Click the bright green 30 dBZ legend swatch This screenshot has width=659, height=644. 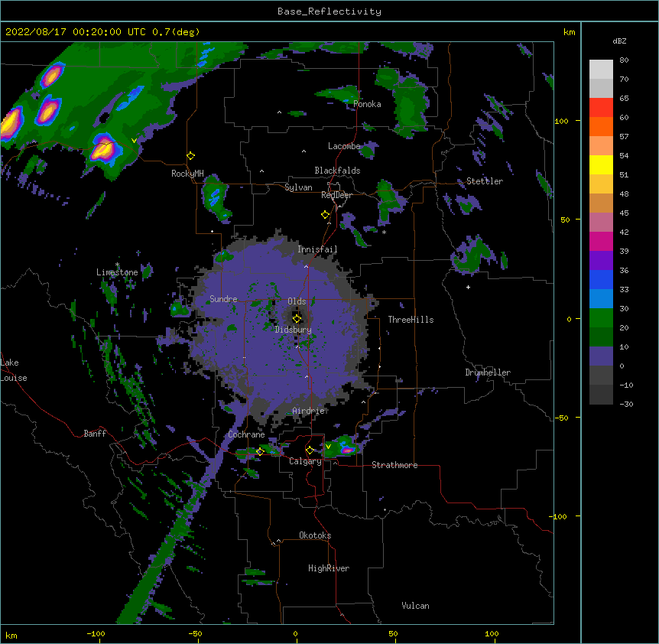coord(601,318)
